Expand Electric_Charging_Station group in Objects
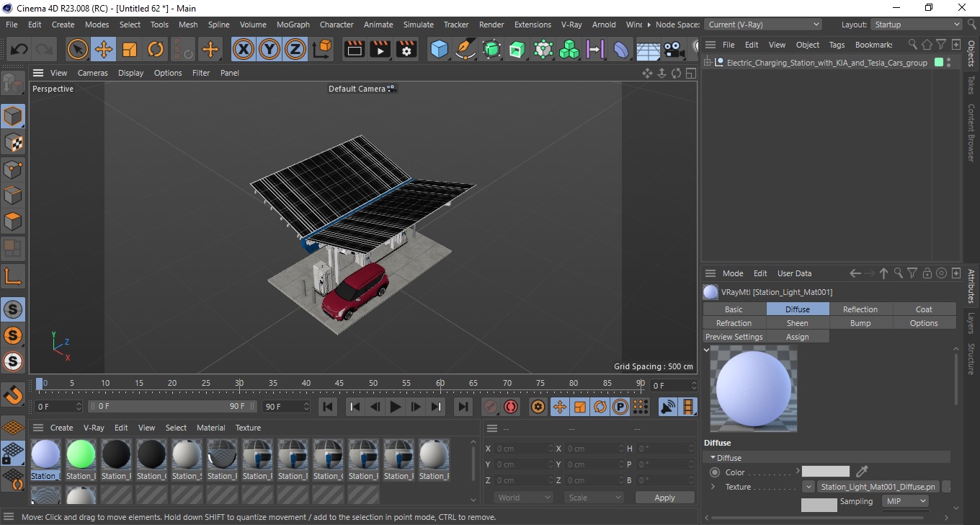Viewport: 980px width, 525px height. pyautogui.click(x=708, y=63)
